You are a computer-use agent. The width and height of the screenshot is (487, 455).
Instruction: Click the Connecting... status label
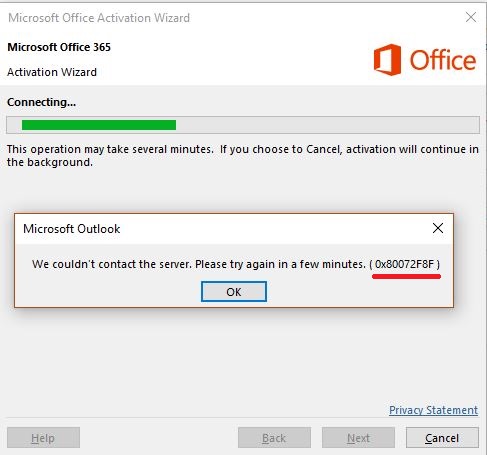(41, 102)
